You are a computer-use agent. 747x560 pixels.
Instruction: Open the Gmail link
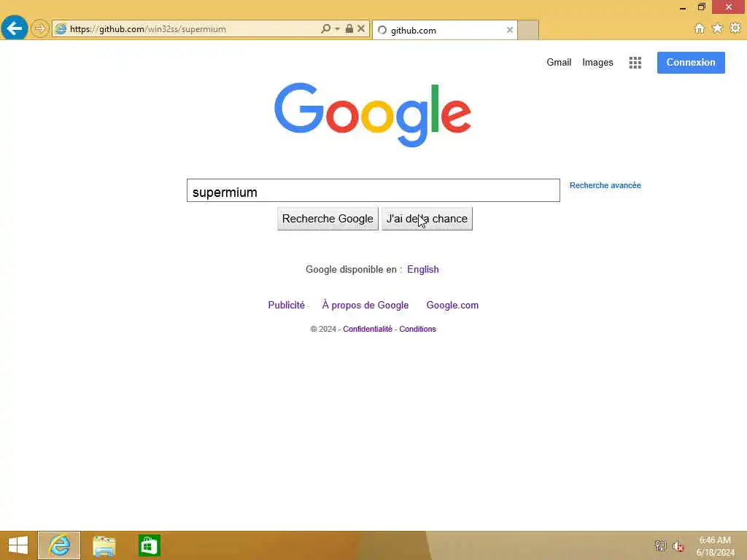559,63
